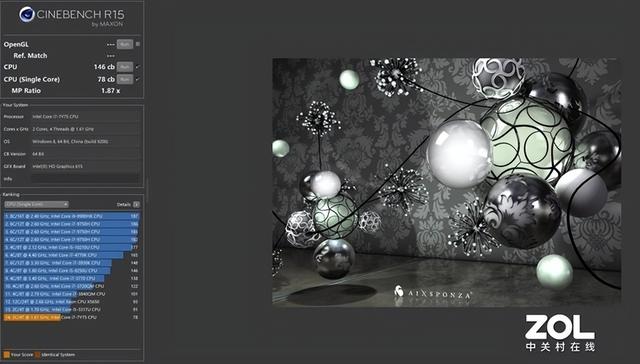Click the orange Your Score legend swatch
The height and width of the screenshot is (364, 640).
(6, 355)
